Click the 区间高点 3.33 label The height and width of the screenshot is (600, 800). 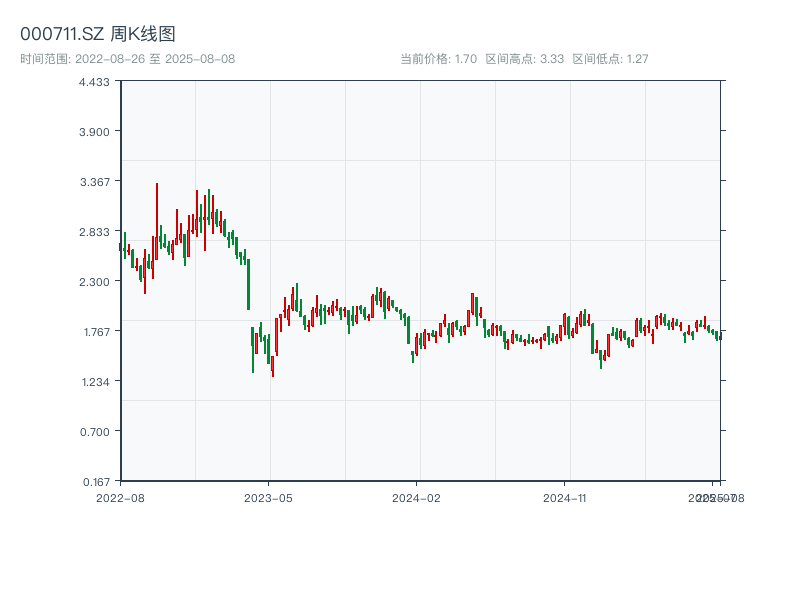tap(524, 59)
